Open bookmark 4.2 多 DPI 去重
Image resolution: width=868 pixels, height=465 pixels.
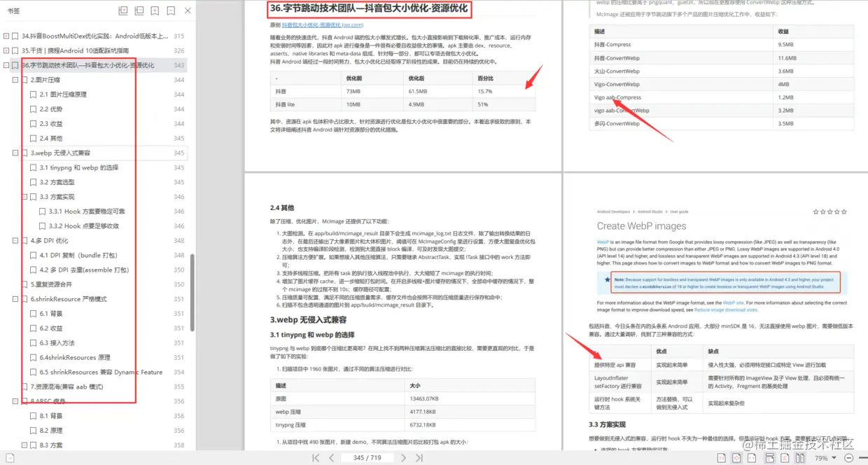pyautogui.click(x=84, y=270)
